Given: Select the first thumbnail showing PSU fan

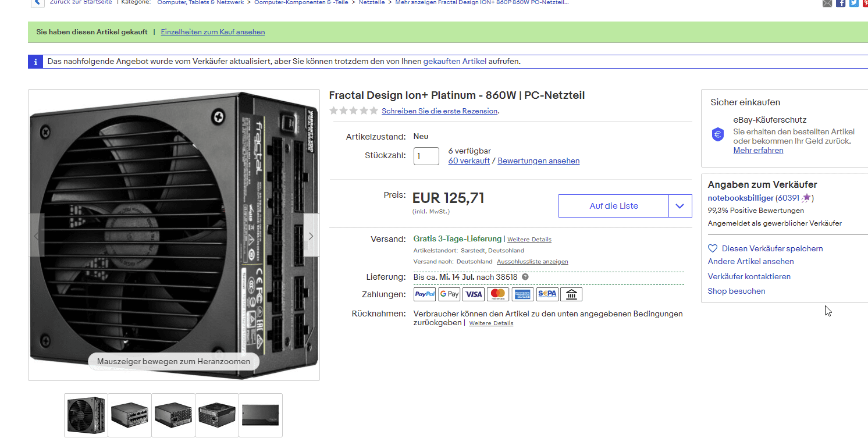Looking at the screenshot, I should coord(86,415).
